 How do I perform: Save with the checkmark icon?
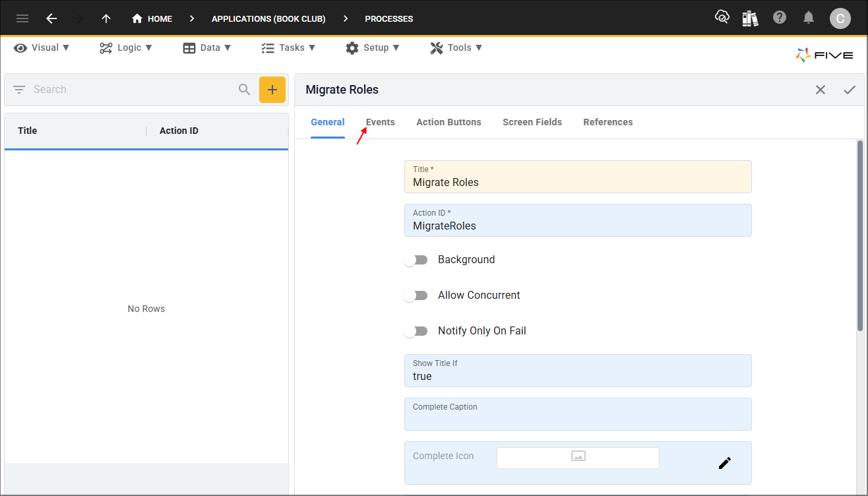(x=850, y=90)
